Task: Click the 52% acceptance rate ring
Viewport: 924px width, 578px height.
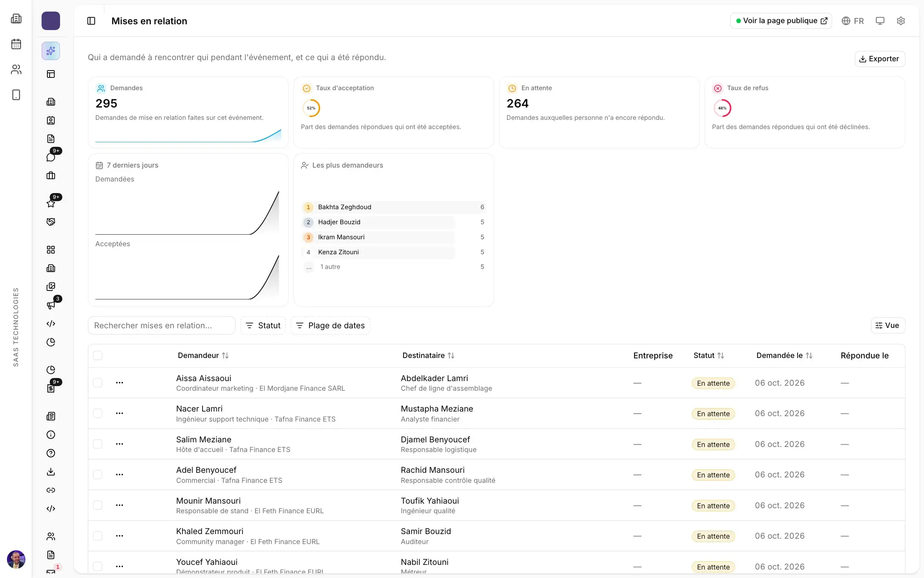Action: coord(311,108)
